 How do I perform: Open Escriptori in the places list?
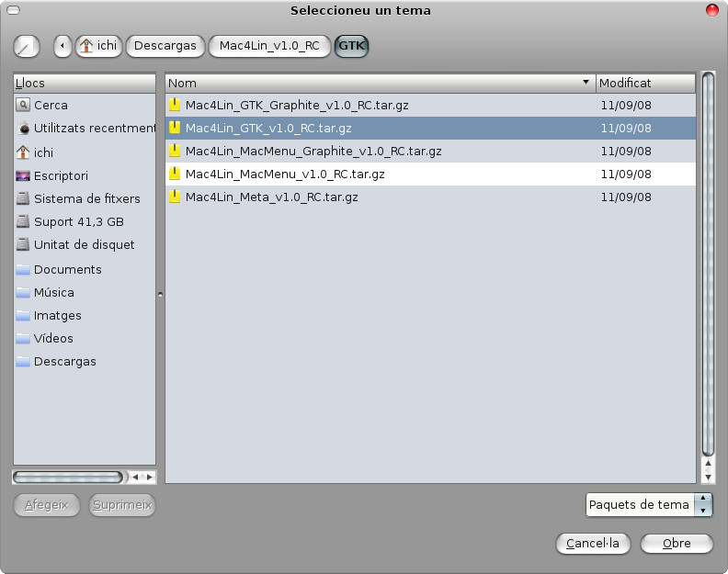pyautogui.click(x=85, y=175)
